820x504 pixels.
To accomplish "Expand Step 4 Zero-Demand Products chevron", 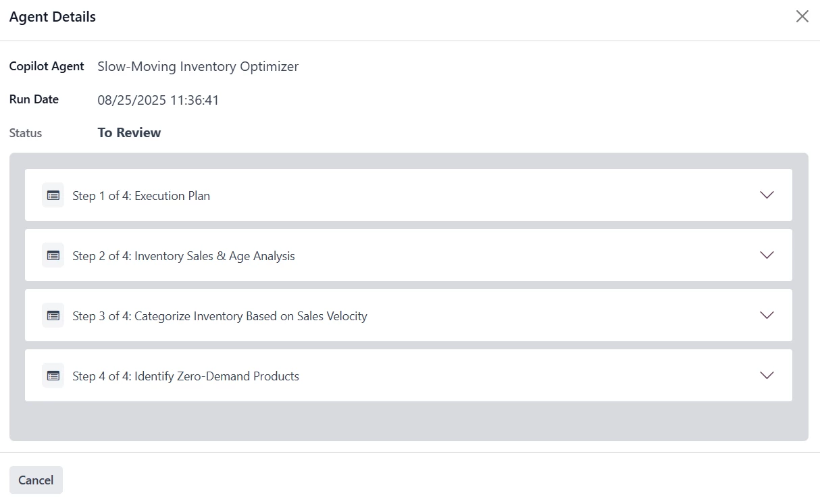I will (767, 376).
